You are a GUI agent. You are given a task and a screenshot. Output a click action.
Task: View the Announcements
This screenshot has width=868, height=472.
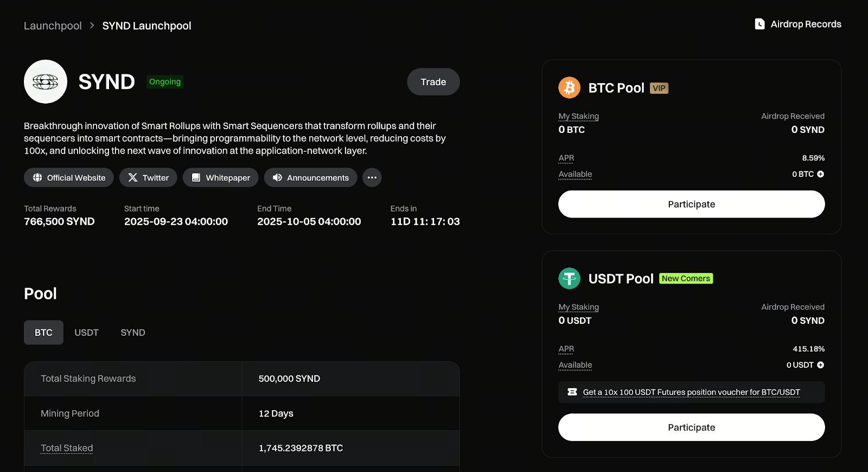pos(310,177)
